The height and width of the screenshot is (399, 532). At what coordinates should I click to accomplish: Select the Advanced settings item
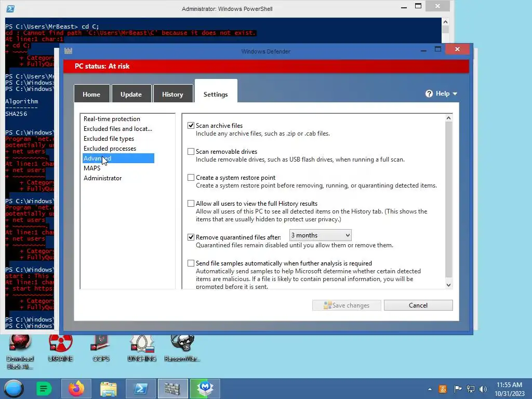click(x=118, y=158)
